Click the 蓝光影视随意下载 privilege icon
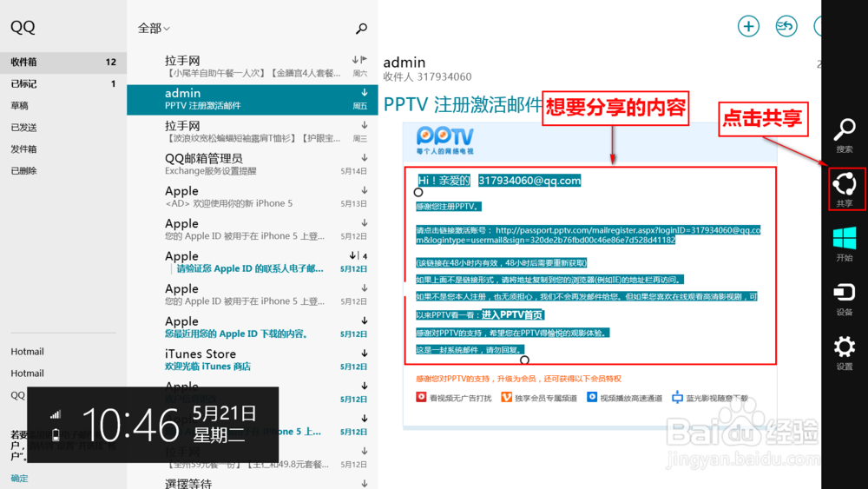Screen dimensions: 868x489 678,397
